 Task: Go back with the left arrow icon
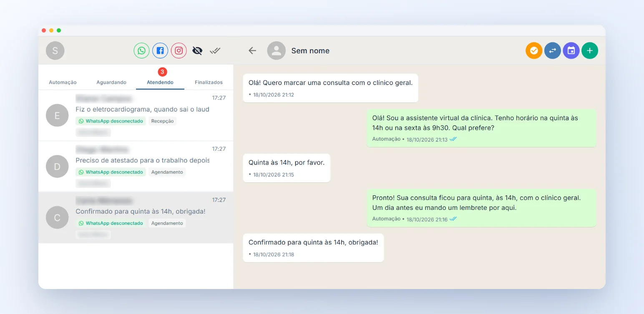coord(252,51)
